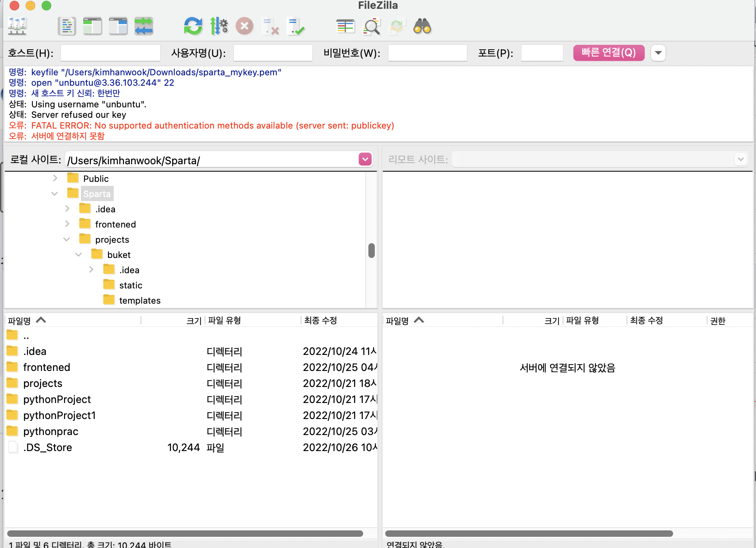Sort local files by 파일 유형 column
756x548 pixels.
253,320
